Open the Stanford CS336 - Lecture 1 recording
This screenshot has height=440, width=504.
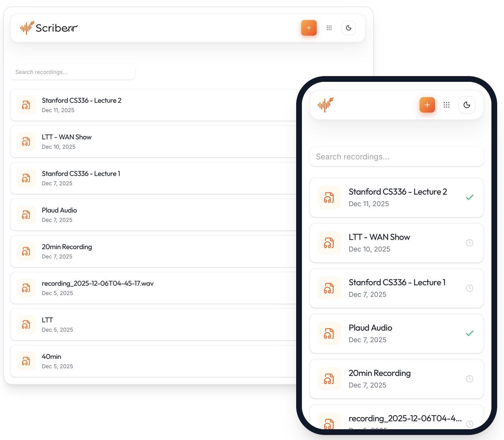[81, 178]
